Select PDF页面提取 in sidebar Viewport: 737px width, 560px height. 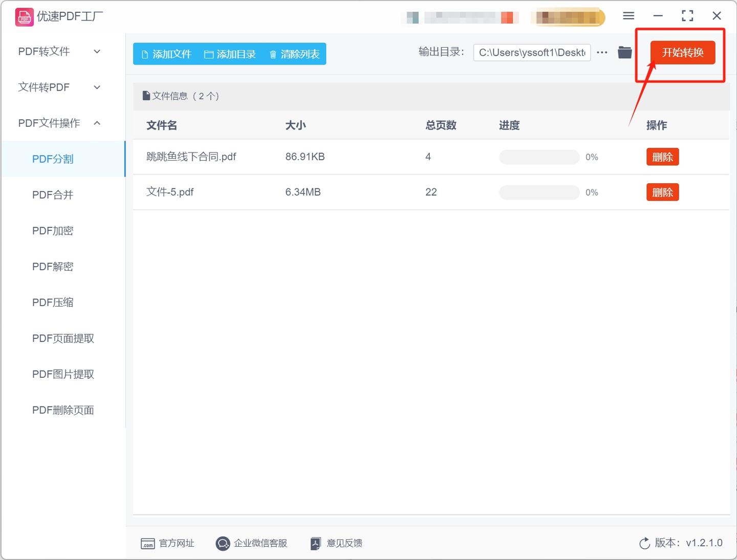pyautogui.click(x=63, y=338)
